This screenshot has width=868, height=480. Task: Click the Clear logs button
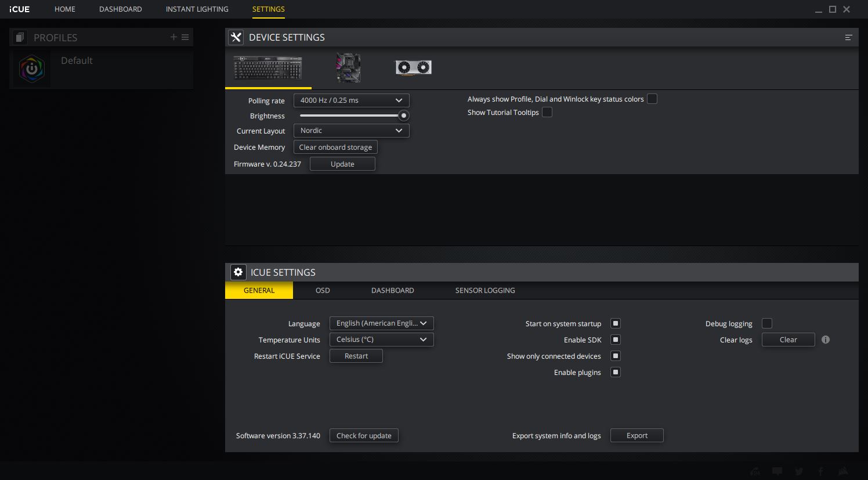pyautogui.click(x=789, y=340)
